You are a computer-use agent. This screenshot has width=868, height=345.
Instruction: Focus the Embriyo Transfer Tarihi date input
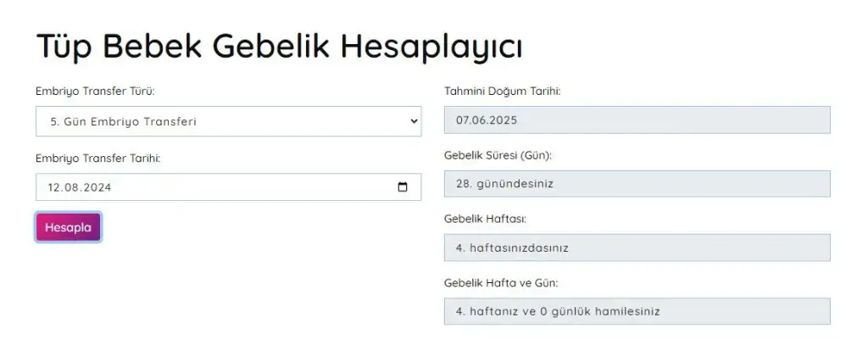[228, 187]
